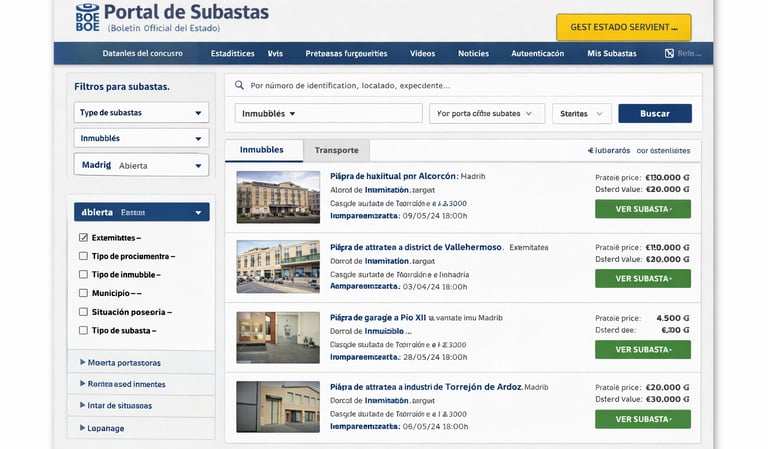Click the 4.500 price value

click(672, 318)
